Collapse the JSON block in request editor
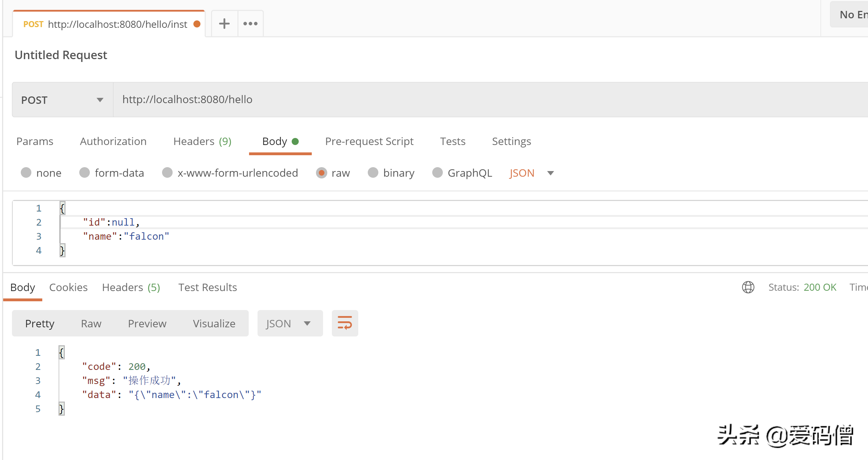The width and height of the screenshot is (868, 460). (62, 208)
